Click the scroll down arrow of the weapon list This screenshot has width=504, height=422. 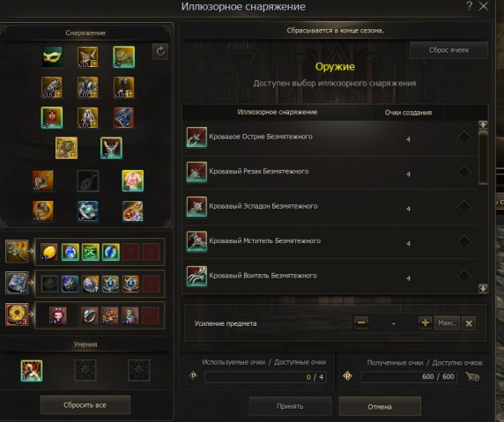pyautogui.click(x=483, y=288)
